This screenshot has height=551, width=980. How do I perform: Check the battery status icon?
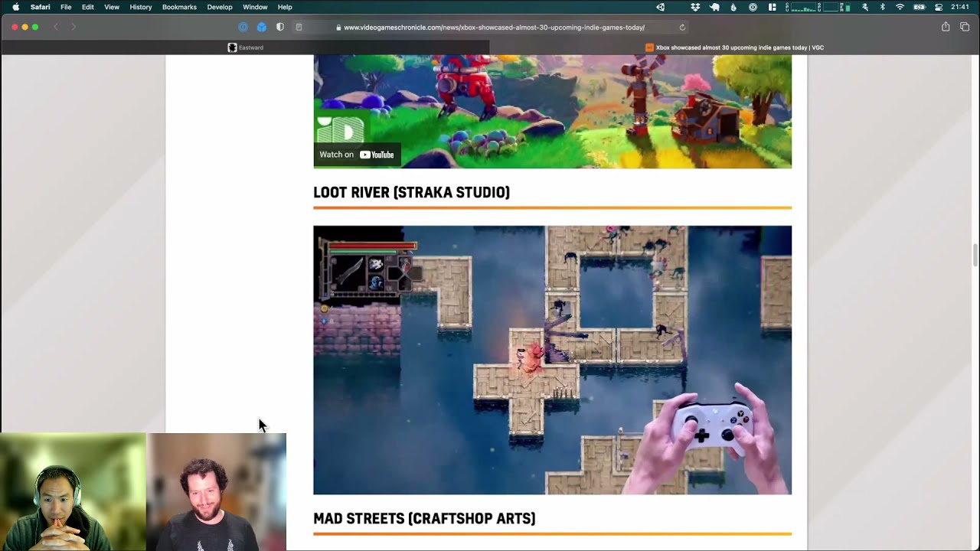point(920,7)
